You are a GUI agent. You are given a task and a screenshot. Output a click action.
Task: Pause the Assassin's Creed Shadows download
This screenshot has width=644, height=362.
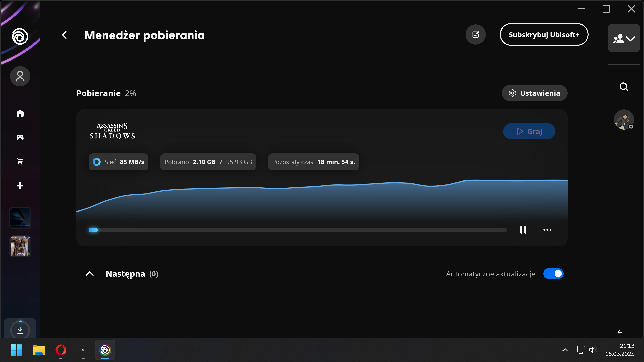523,230
